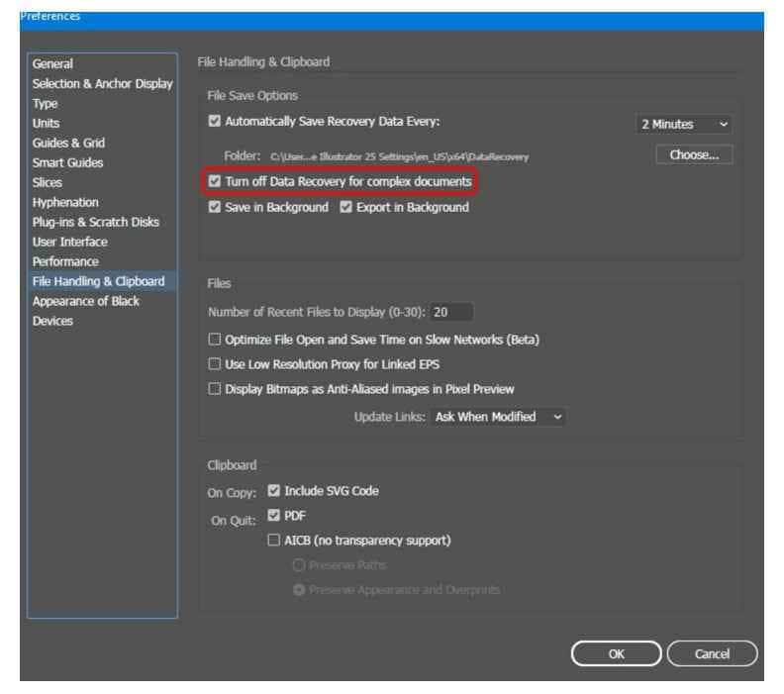The width and height of the screenshot is (784, 694).
Task: Check Display Bitmaps as Anti-Aliased Images
Action: point(215,388)
